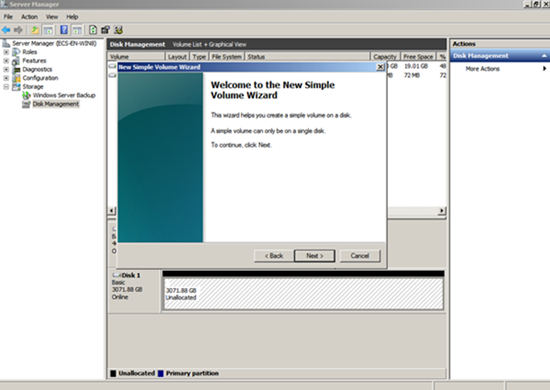Toggle the Show/Hide Console Tree icon
This screenshot has height=390, width=550.
point(48,30)
